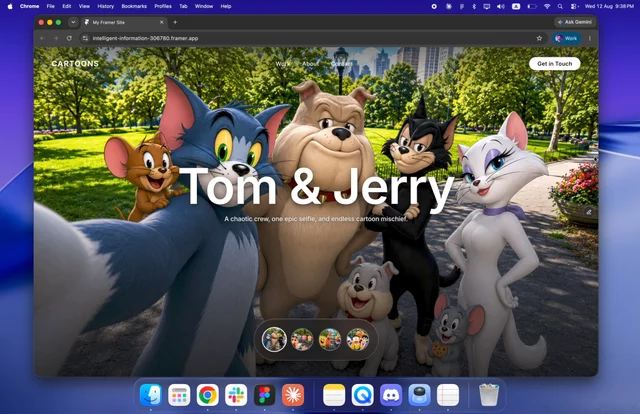The width and height of the screenshot is (640, 414).
Task: Open screen mirroring display menu
Action: (487, 6)
